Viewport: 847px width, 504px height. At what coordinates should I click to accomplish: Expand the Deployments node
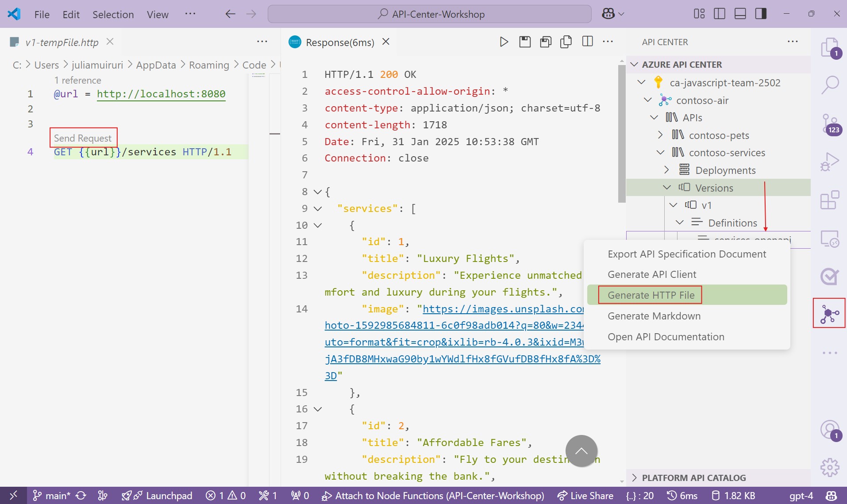pyautogui.click(x=667, y=170)
